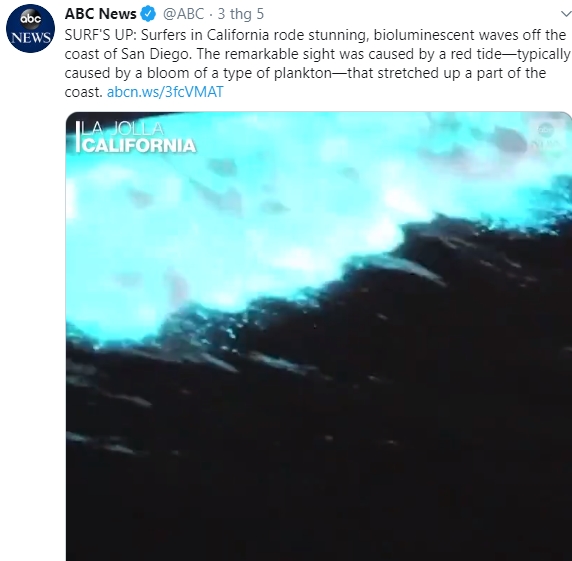Viewport: 572px width, 561px height.
Task: Open the ABC News profile avatar
Action: pyautogui.click(x=30, y=28)
